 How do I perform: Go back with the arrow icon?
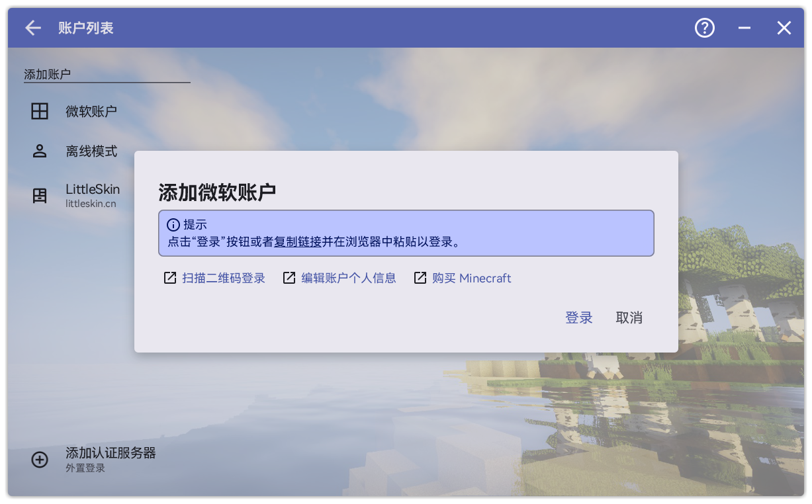32,28
